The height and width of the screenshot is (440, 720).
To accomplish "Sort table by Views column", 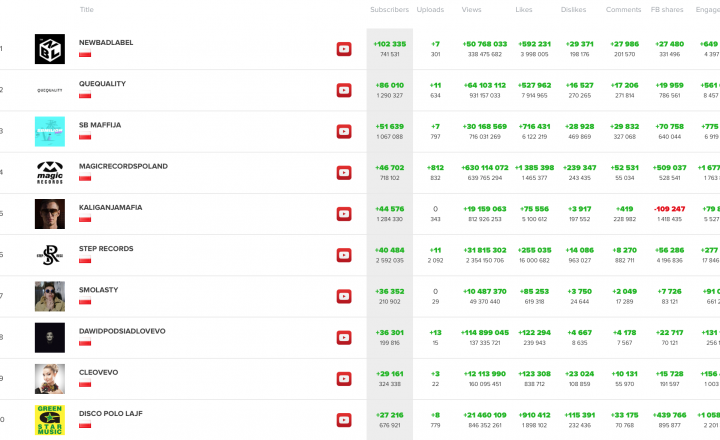I will (471, 9).
